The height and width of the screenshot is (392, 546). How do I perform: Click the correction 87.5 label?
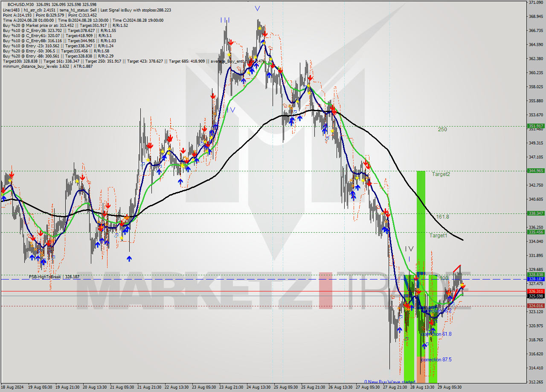tap(436, 360)
